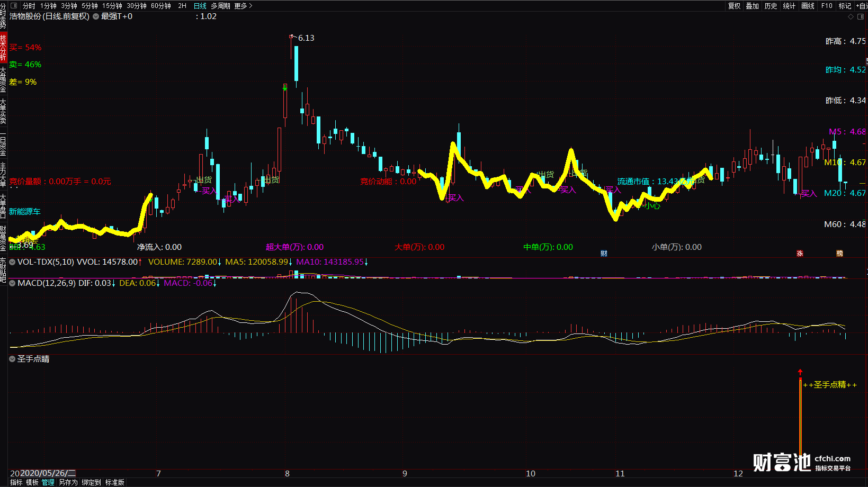
Task: Switch to the 15分钟 period tab
Action: coord(112,6)
